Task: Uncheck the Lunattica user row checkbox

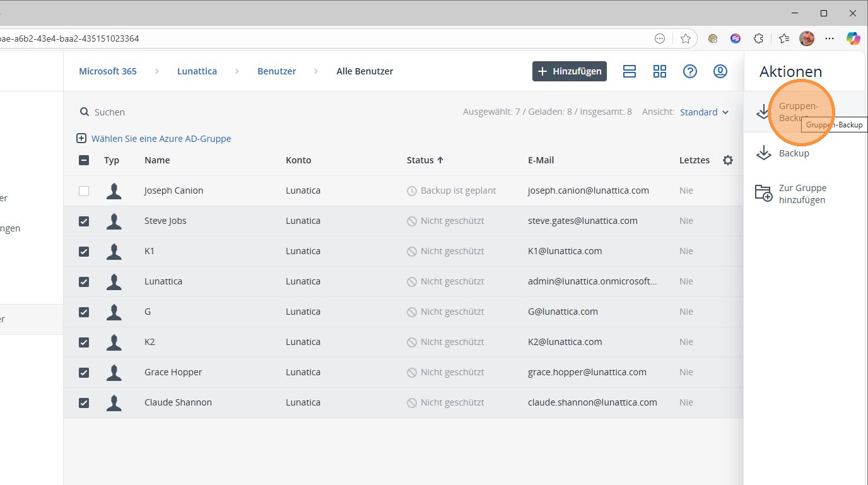Action: pyautogui.click(x=84, y=281)
